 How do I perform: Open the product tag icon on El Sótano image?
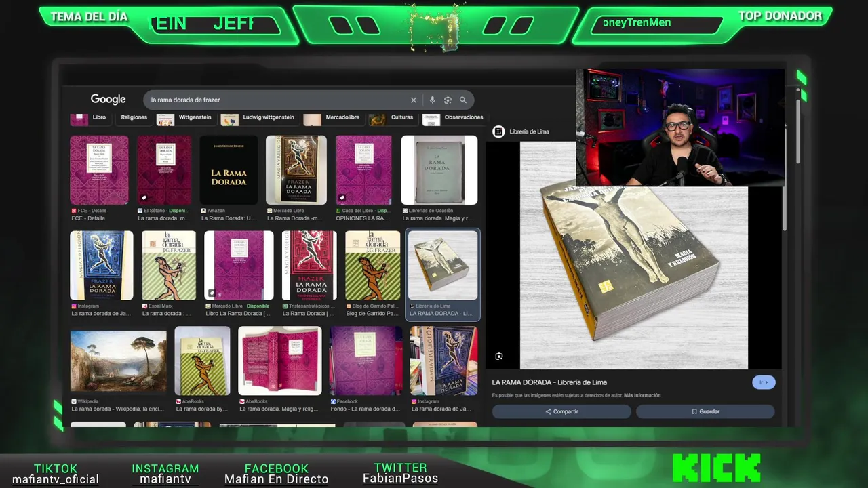click(x=144, y=198)
